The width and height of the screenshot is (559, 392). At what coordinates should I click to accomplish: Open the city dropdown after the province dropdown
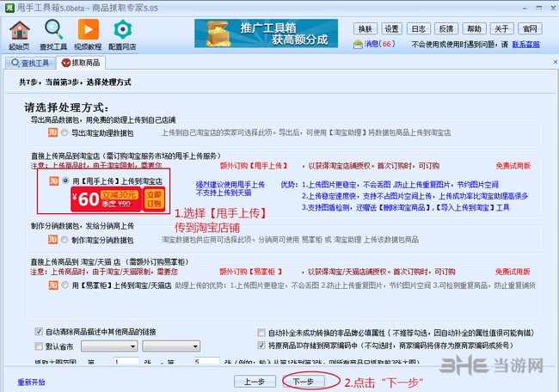point(171,346)
